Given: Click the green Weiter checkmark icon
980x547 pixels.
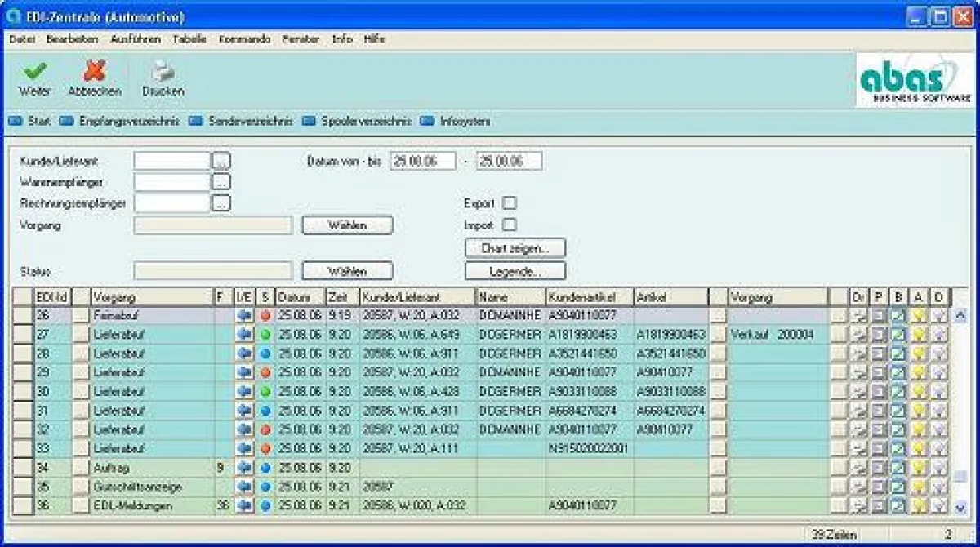Looking at the screenshot, I should coord(34,73).
